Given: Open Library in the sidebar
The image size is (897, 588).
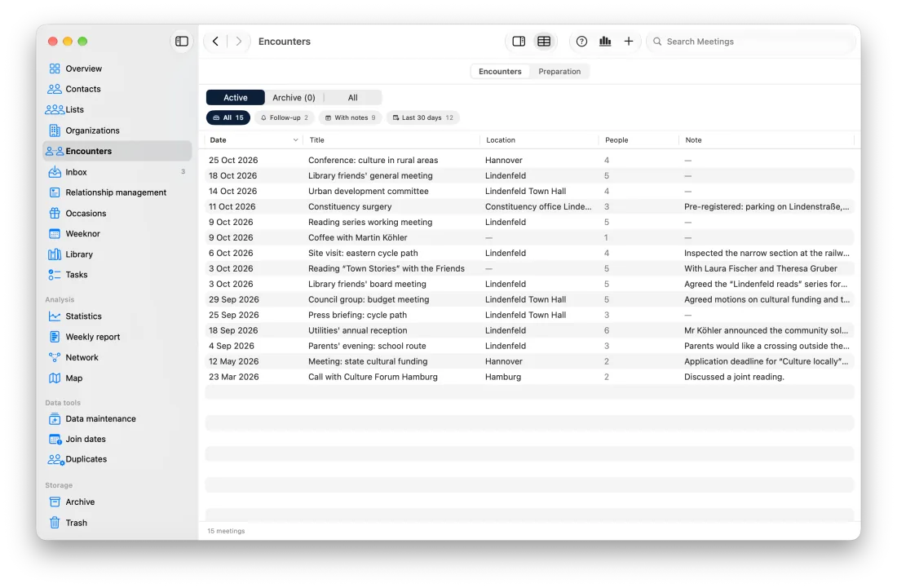Looking at the screenshot, I should click(117, 254).
